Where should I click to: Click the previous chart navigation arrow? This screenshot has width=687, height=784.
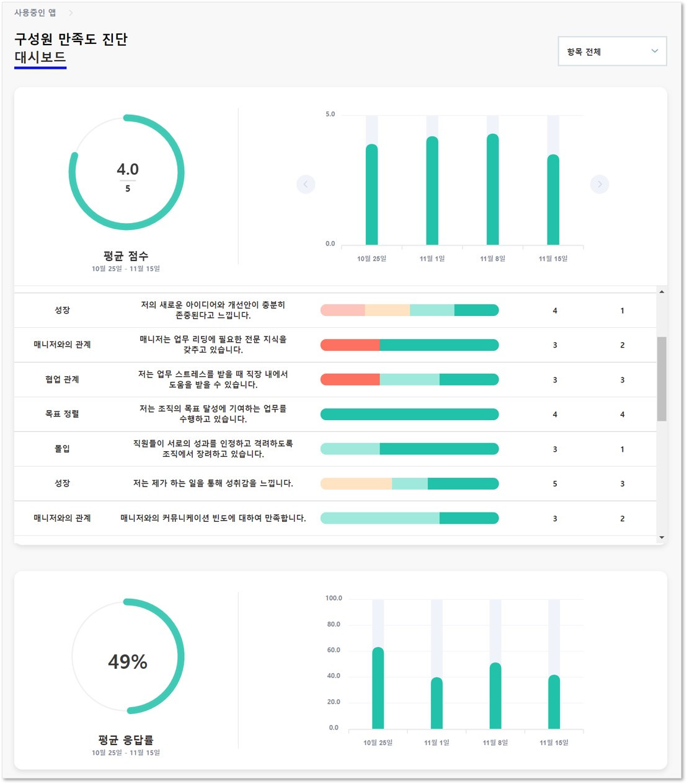(x=306, y=184)
